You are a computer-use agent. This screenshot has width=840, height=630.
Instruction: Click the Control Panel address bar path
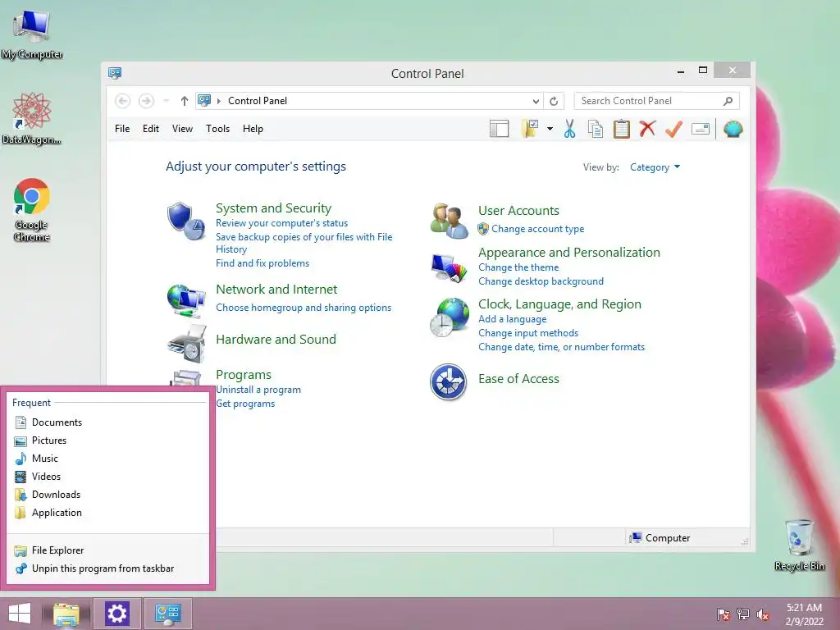[x=257, y=101]
